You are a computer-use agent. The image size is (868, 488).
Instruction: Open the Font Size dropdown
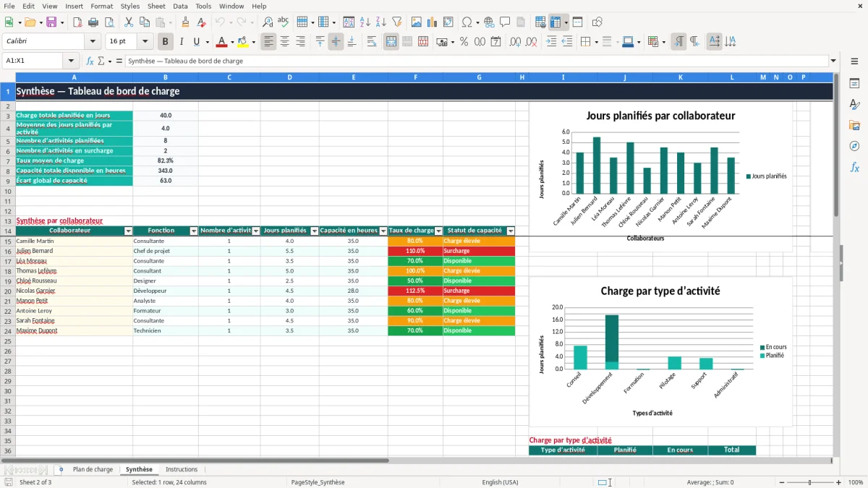pyautogui.click(x=145, y=42)
